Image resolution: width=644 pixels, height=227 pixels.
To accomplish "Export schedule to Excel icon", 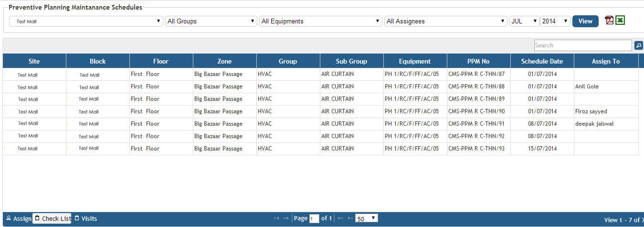I will pos(620,21).
